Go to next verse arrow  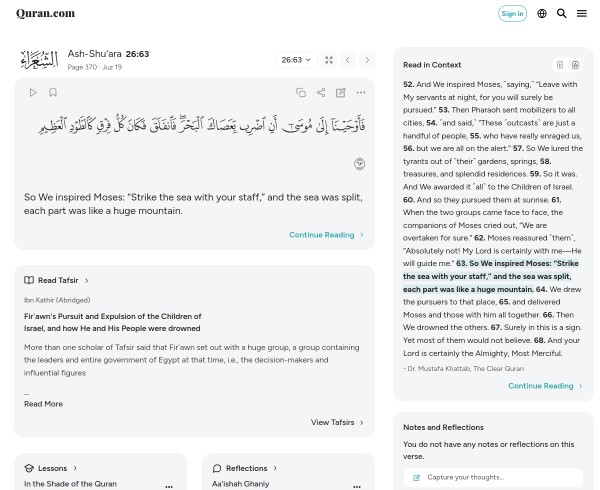point(367,60)
